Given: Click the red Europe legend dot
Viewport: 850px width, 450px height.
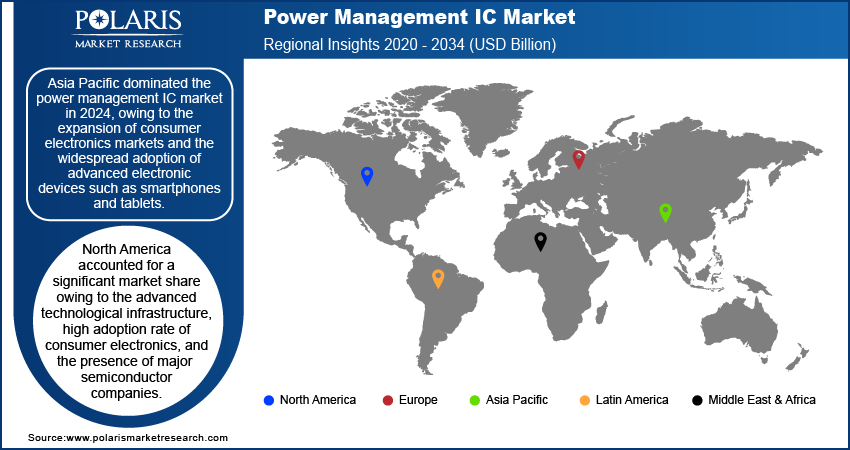Looking at the screenshot, I should tap(388, 401).
